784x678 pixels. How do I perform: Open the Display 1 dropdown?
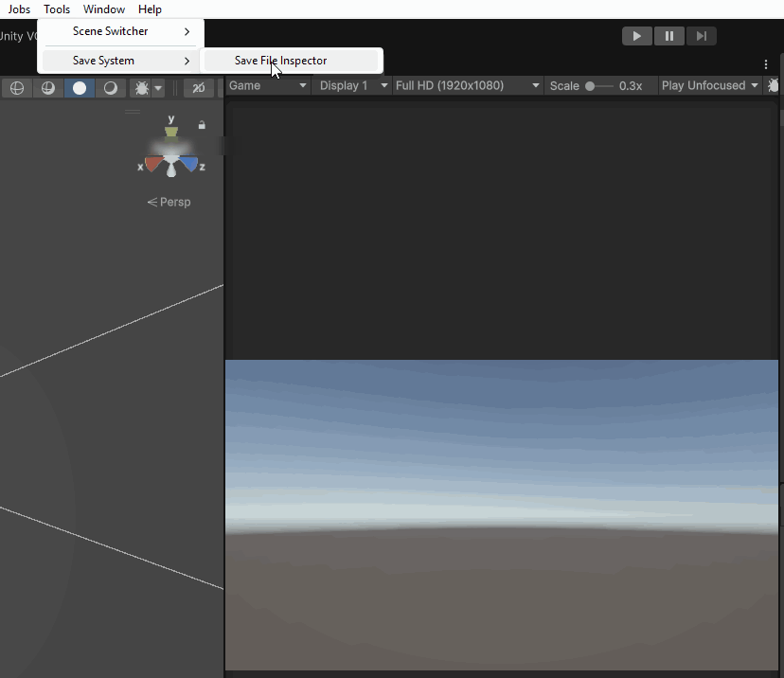(353, 85)
